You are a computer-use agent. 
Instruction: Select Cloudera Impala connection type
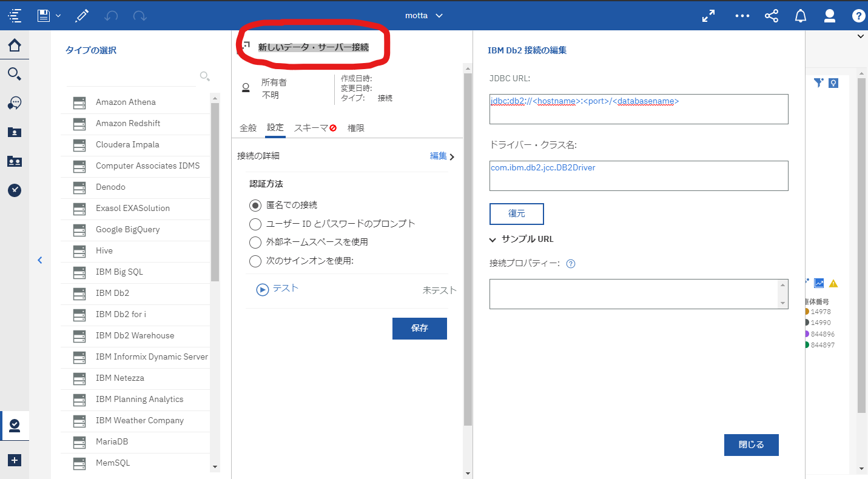tap(135, 144)
